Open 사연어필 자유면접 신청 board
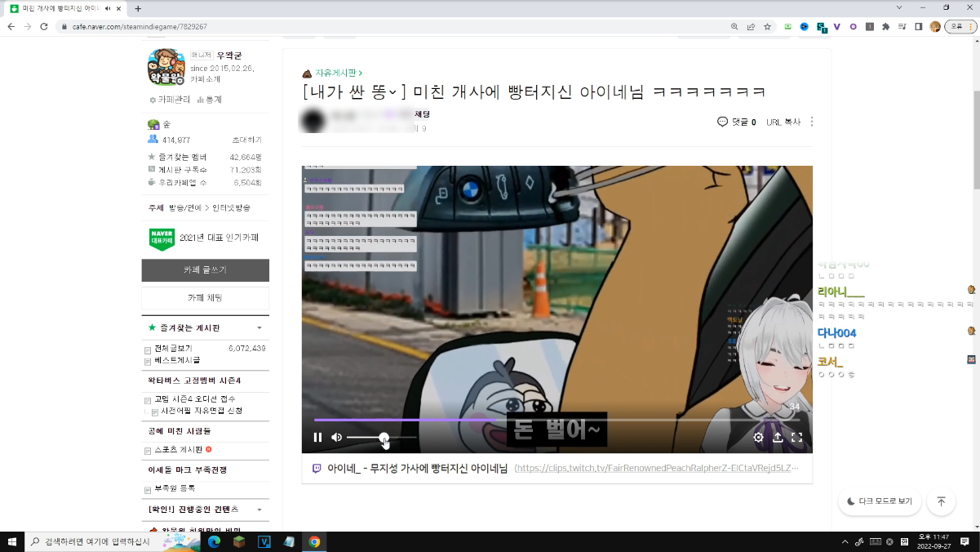This screenshot has height=552, width=980. click(x=202, y=411)
